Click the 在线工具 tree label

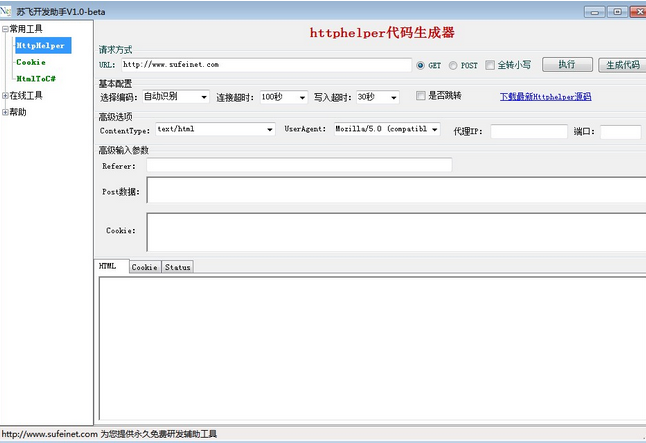tap(26, 96)
